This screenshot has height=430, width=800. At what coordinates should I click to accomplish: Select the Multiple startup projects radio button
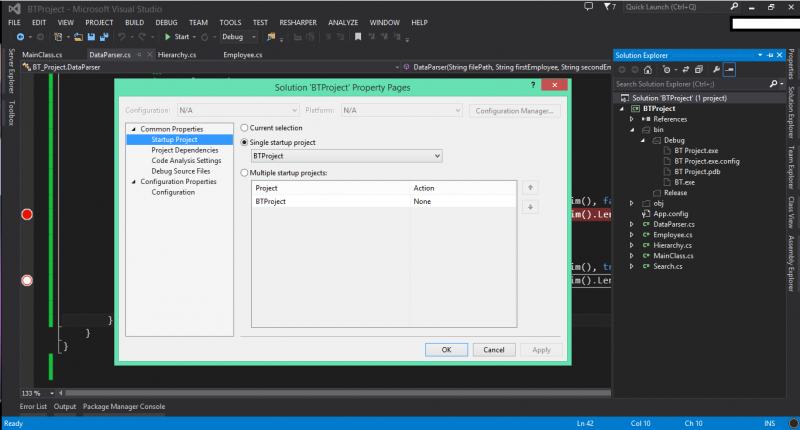coord(244,173)
